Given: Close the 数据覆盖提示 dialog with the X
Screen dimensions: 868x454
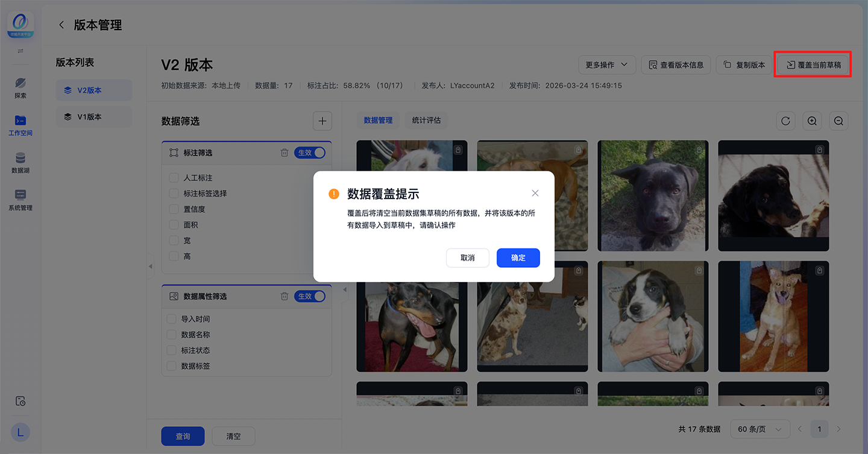Looking at the screenshot, I should click(x=535, y=194).
